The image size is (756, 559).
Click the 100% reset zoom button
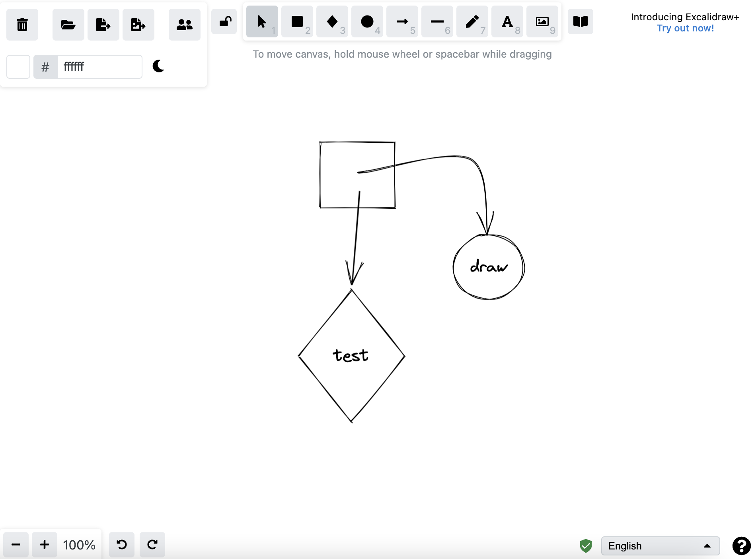click(79, 545)
